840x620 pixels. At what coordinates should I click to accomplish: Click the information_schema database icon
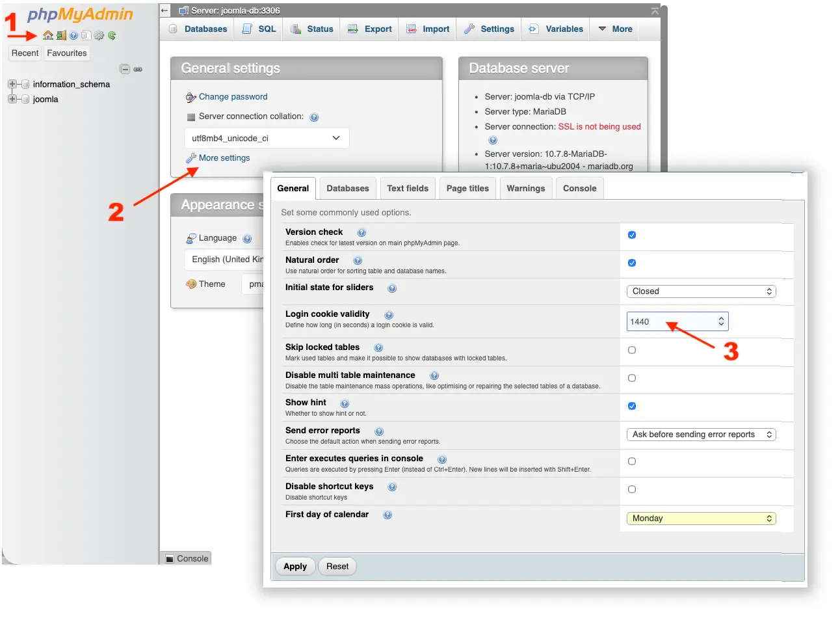(x=25, y=84)
